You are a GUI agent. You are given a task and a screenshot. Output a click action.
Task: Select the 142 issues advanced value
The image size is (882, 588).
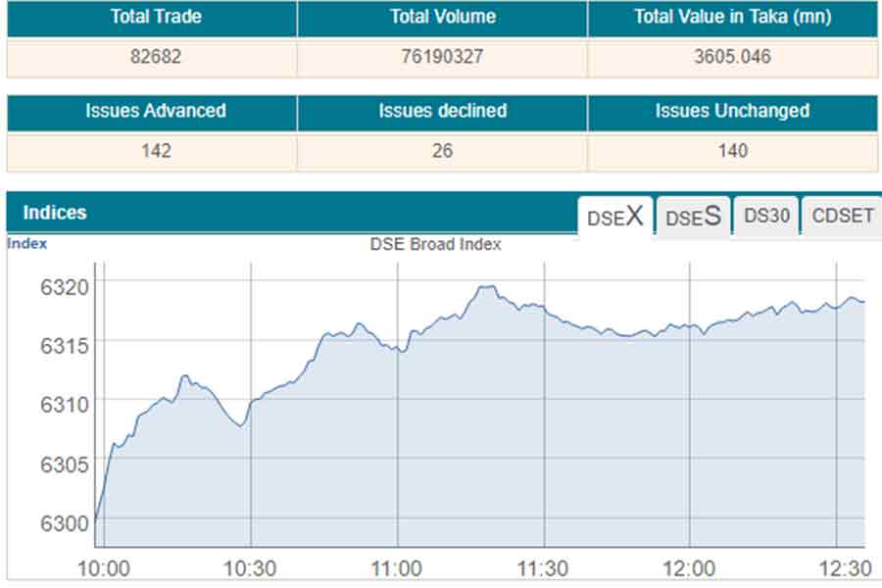coord(155,151)
